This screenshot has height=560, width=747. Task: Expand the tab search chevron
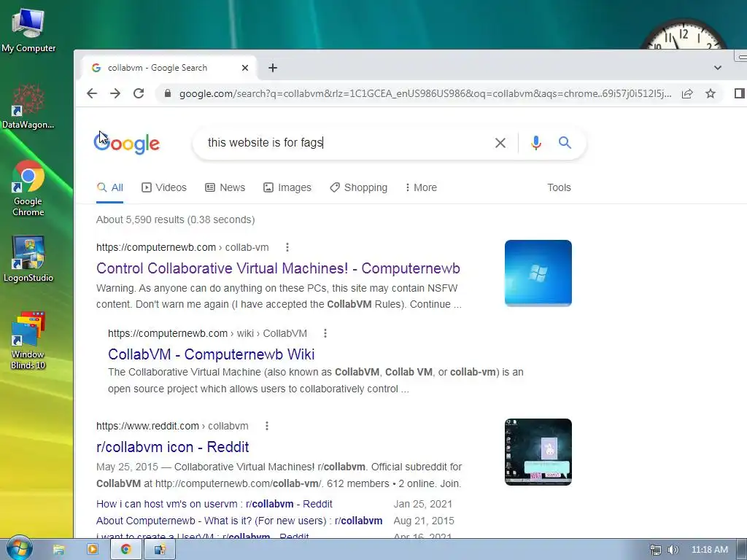coord(718,68)
